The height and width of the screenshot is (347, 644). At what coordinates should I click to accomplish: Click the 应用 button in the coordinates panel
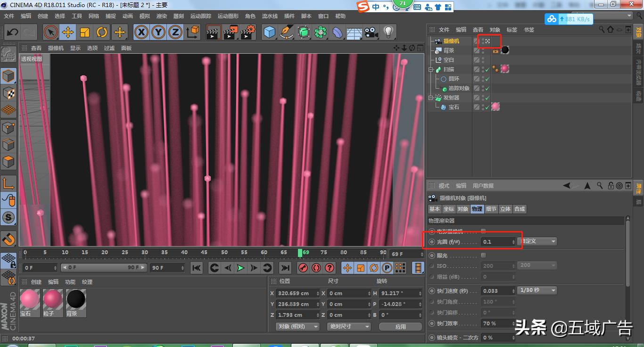[x=400, y=326]
